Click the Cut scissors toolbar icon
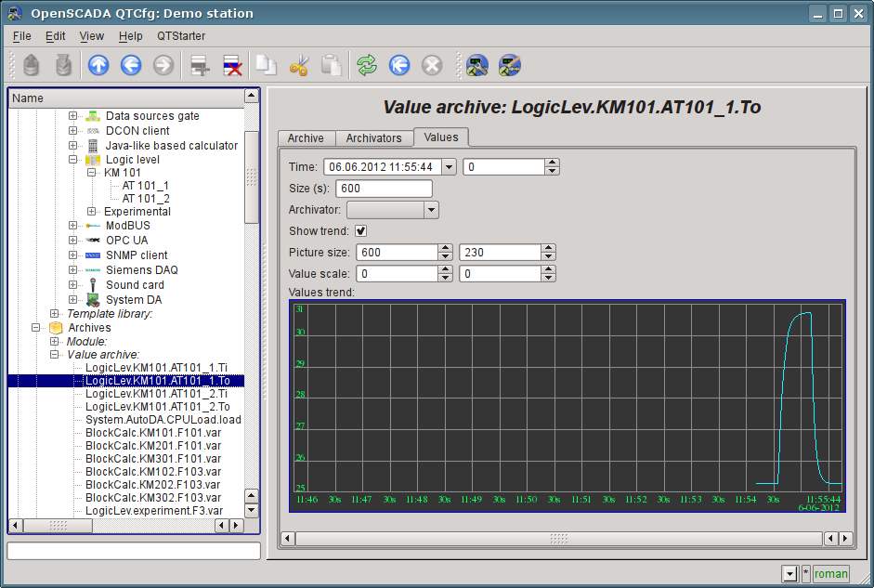Image resolution: width=874 pixels, height=588 pixels. point(299,65)
